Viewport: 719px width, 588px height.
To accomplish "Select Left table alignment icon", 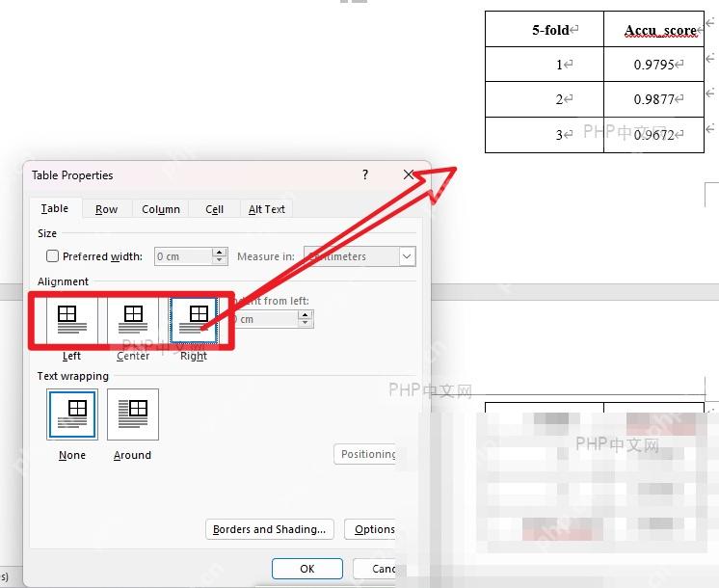I will [x=72, y=320].
